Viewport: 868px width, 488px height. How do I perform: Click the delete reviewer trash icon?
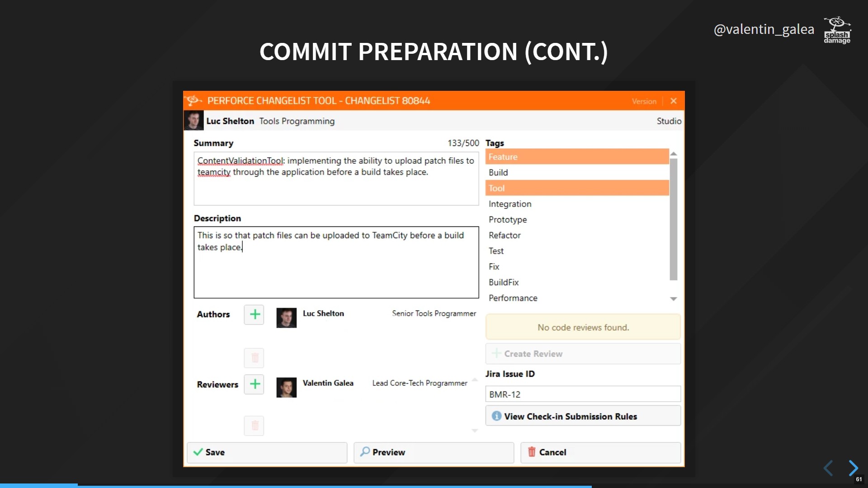click(255, 426)
